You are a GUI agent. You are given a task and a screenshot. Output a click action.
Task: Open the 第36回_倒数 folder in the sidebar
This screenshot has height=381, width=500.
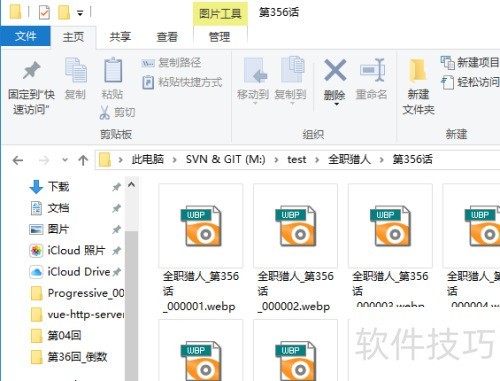tap(69, 357)
